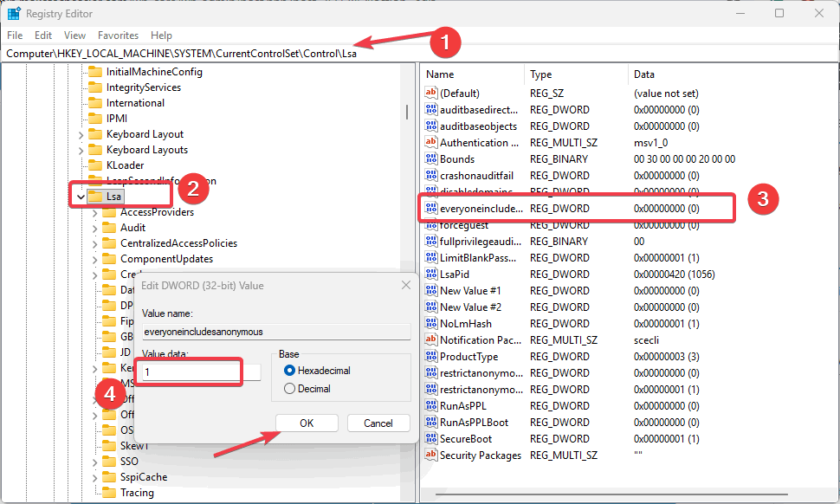The height and width of the screenshot is (504, 840).
Task: Click the Notification Packages string icon
Action: 430,339
